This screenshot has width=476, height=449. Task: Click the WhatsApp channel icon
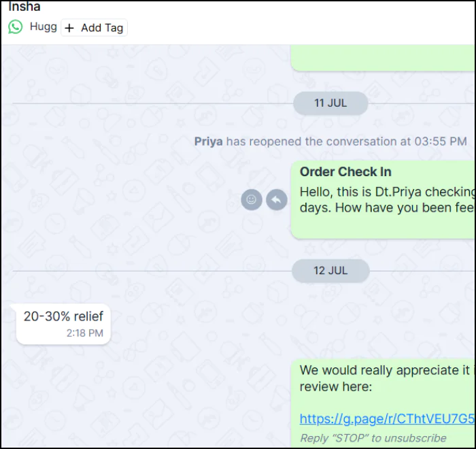coord(15,27)
